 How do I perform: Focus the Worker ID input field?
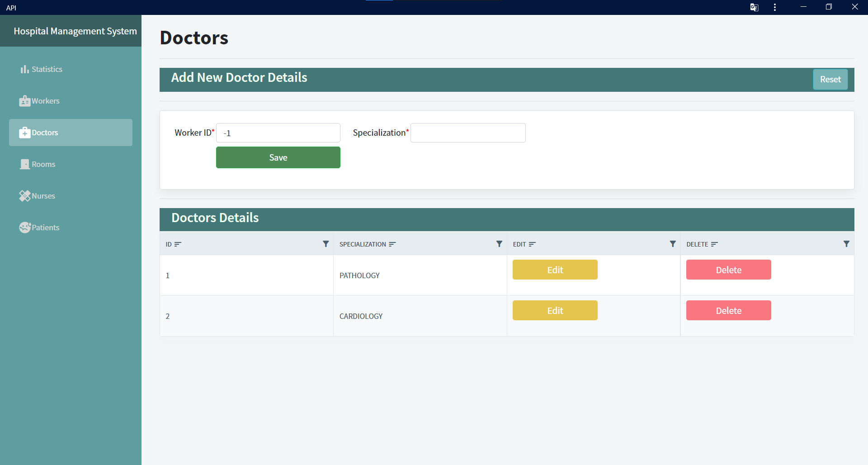click(278, 133)
